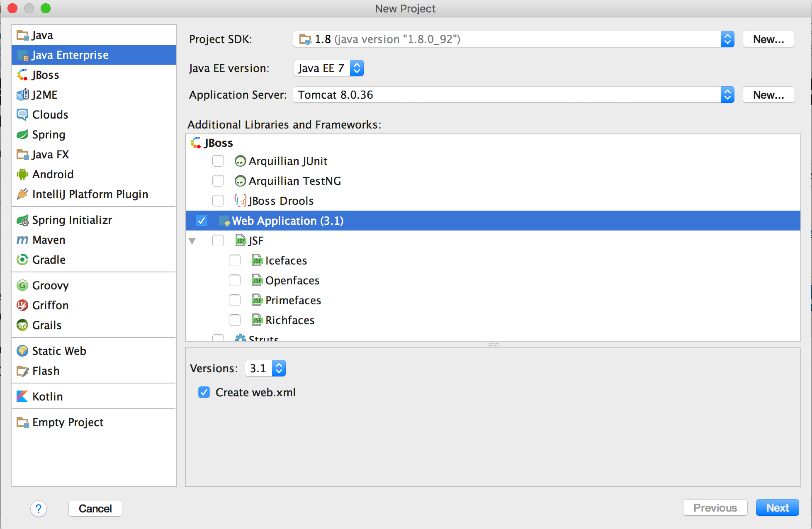Enable the Icefaces checkbox
Screen dimensions: 812x529
[x=235, y=261]
